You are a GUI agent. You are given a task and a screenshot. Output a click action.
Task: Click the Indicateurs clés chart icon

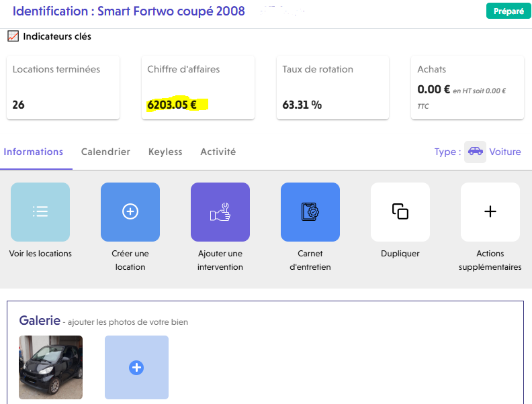pos(13,36)
